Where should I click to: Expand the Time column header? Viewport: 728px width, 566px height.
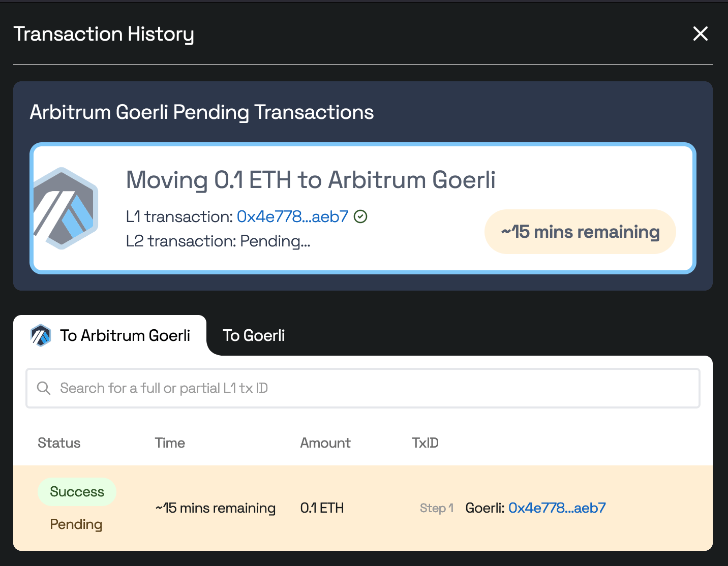tap(170, 443)
